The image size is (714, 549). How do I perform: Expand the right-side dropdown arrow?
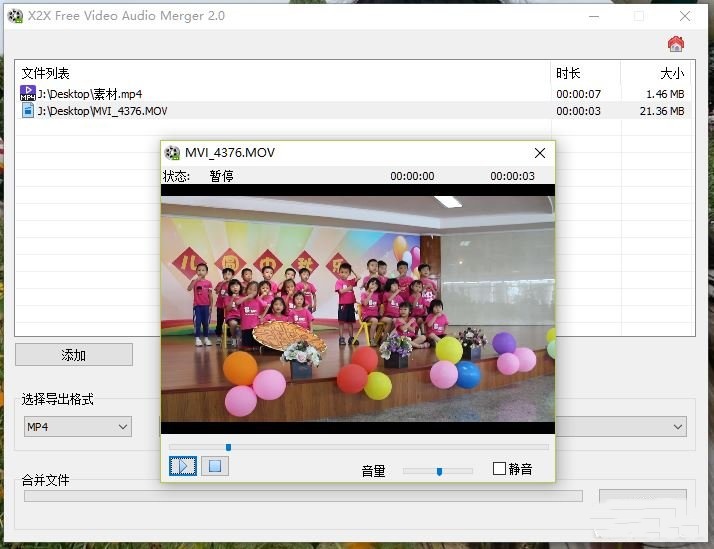678,427
